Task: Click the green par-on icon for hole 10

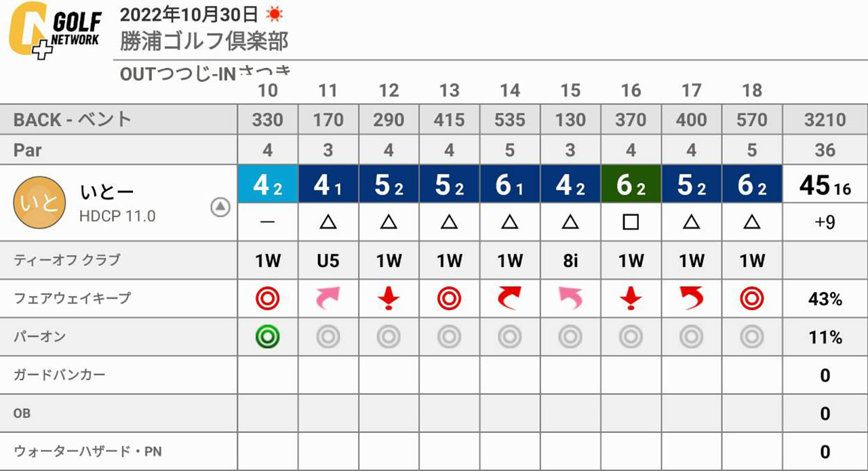Action: [x=268, y=337]
